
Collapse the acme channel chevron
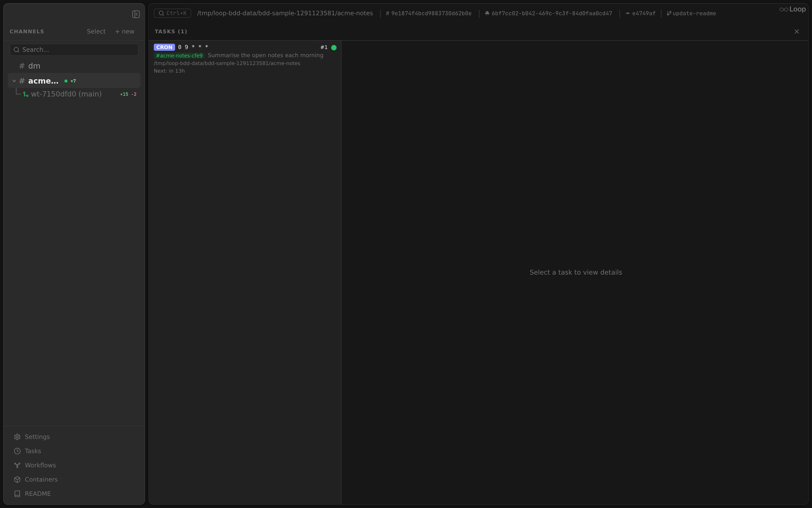pos(14,81)
